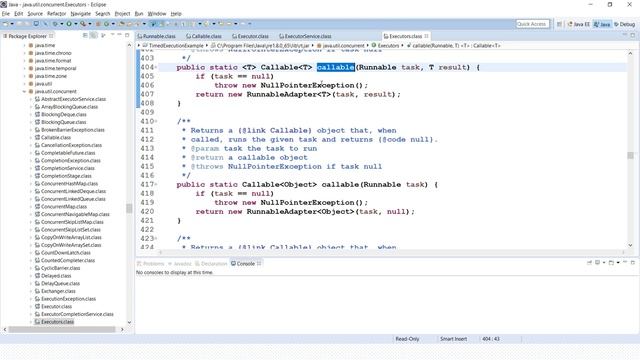
Task: Switch to the Debug perspective
Action: click(x=624, y=24)
